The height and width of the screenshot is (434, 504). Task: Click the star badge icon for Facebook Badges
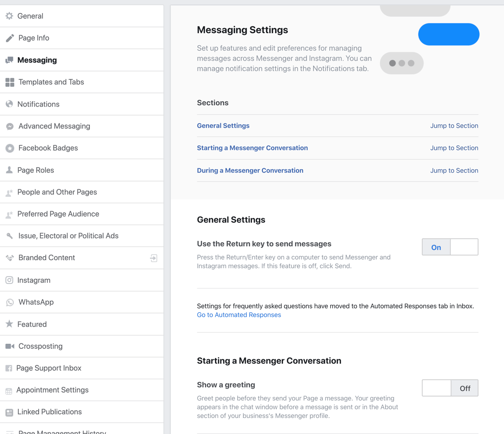coord(10,148)
